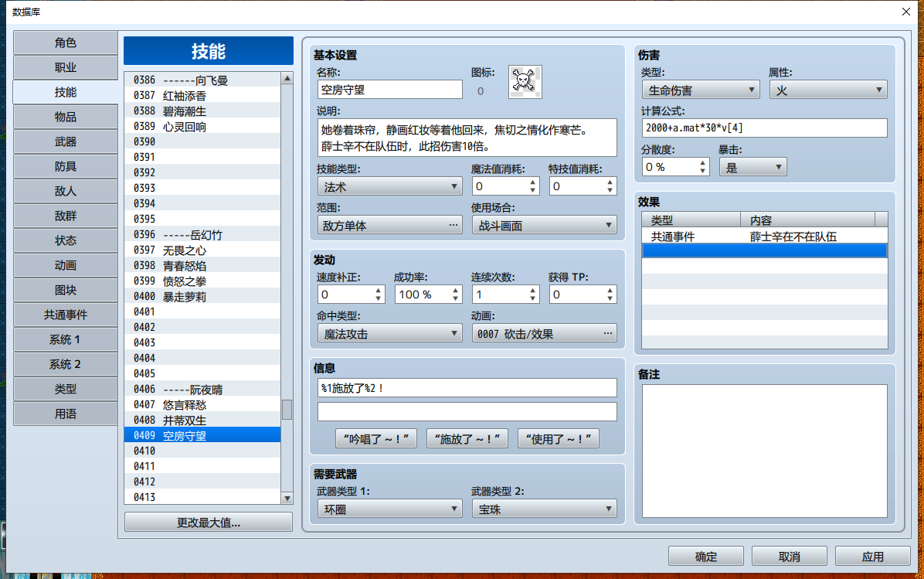Select the highlighted blank effect row
Image resolution: width=924 pixels, height=579 pixels.
[x=764, y=251]
